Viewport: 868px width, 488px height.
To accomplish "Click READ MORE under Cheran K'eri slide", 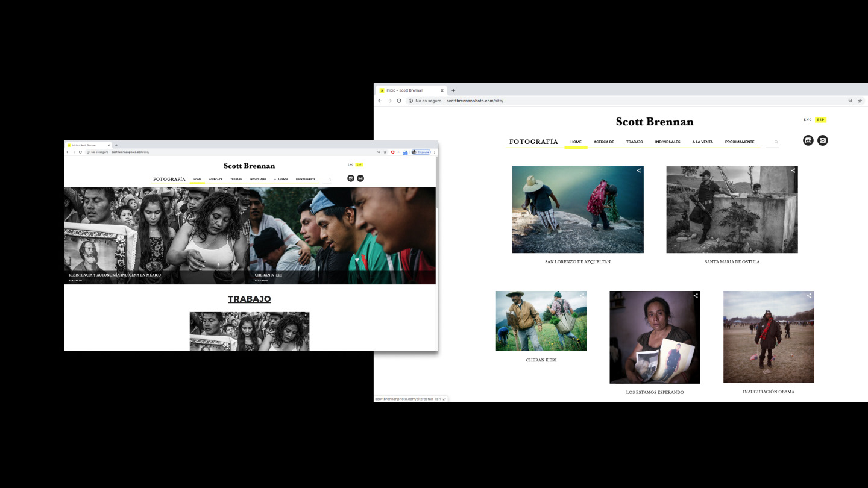I will point(262,280).
